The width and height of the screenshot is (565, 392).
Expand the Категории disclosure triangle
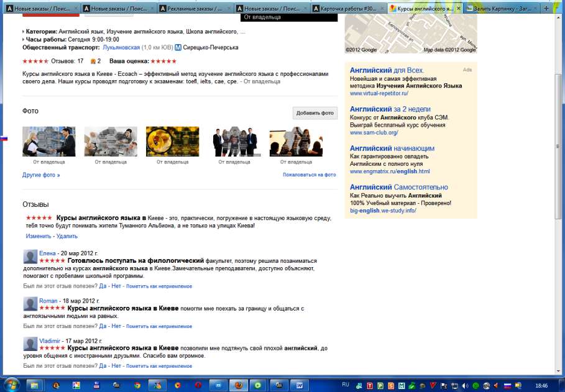point(24,32)
